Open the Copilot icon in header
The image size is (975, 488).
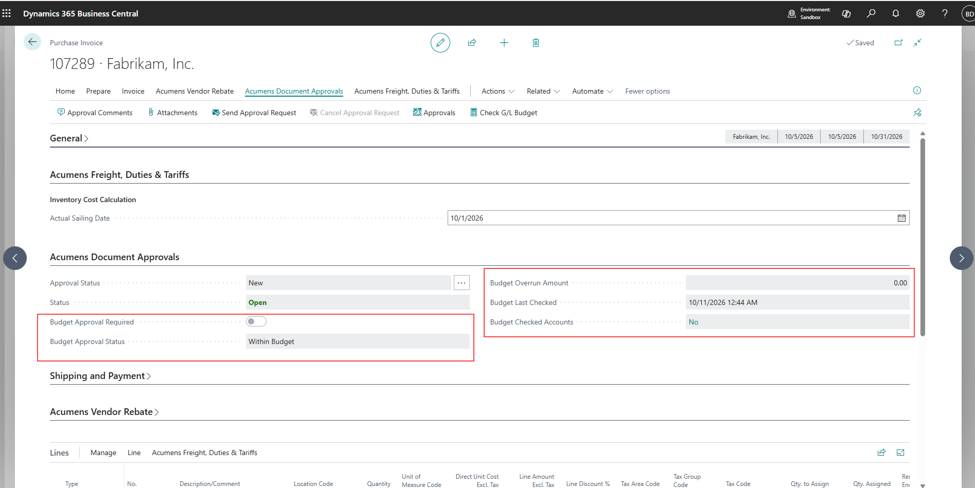click(846, 13)
